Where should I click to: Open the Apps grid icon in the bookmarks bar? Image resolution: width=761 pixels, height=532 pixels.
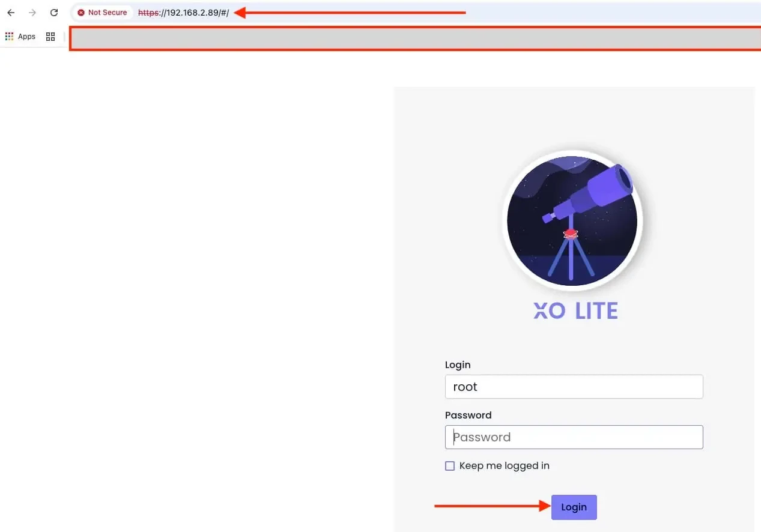point(9,37)
